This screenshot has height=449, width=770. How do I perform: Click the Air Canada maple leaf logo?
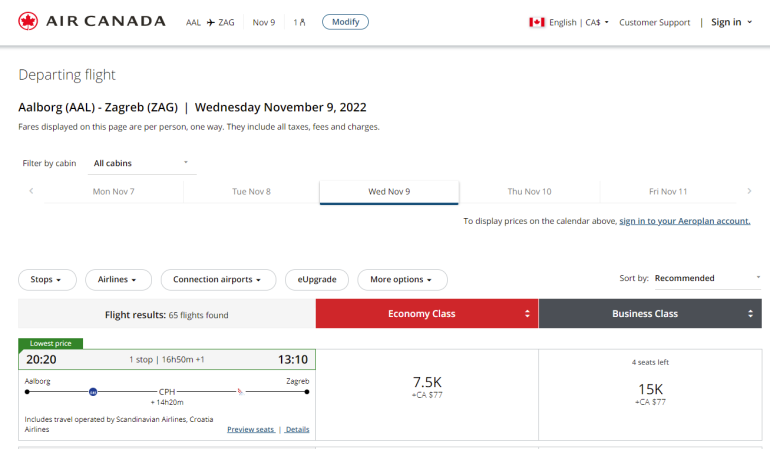28,21
